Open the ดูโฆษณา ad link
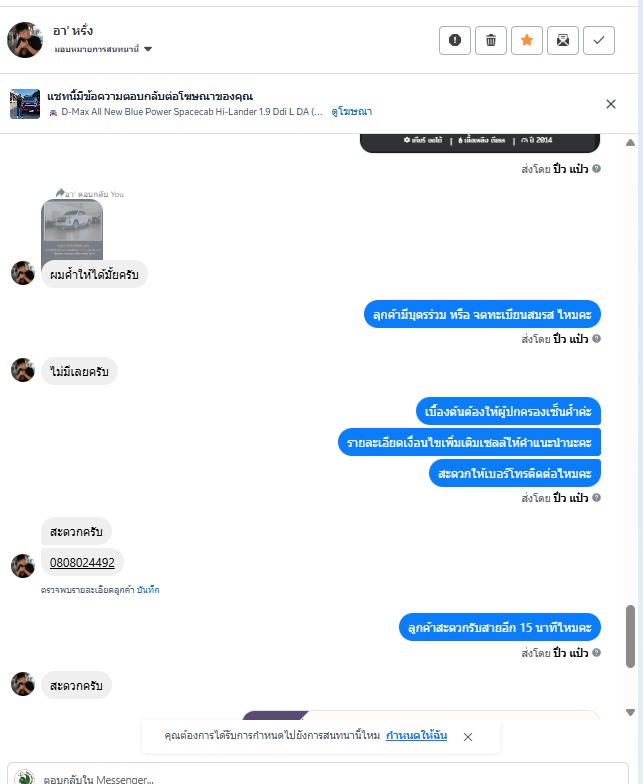The width and height of the screenshot is (643, 784). [x=352, y=112]
